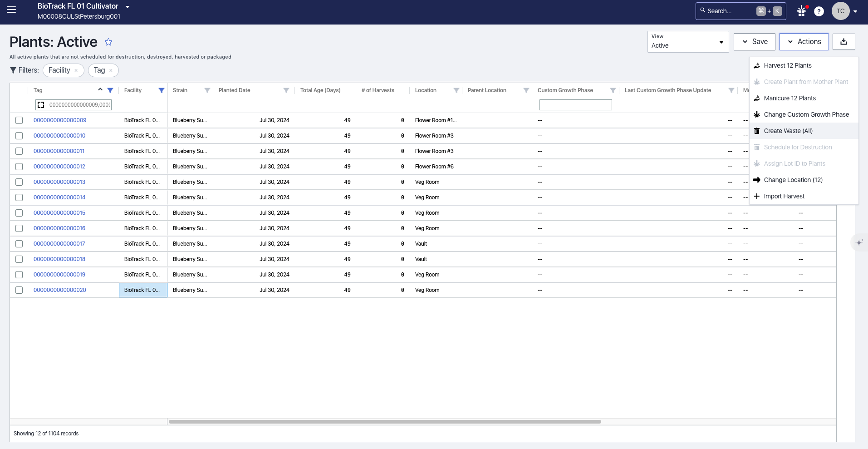
Task: Check the box for plant 0000000000000013
Action: [19, 182]
